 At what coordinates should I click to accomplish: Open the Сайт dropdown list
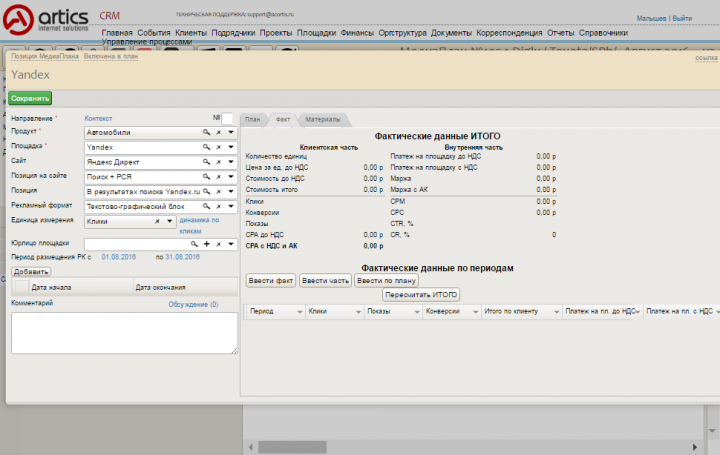[231, 162]
